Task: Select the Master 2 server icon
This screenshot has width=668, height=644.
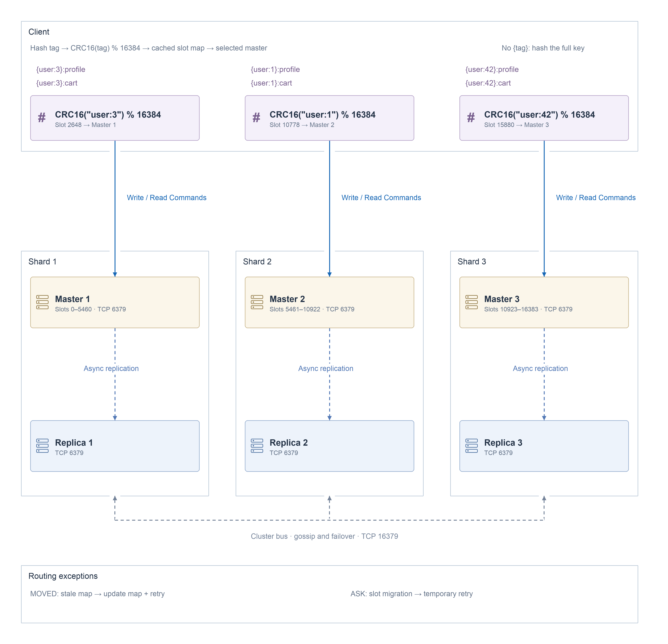Action: point(257,302)
